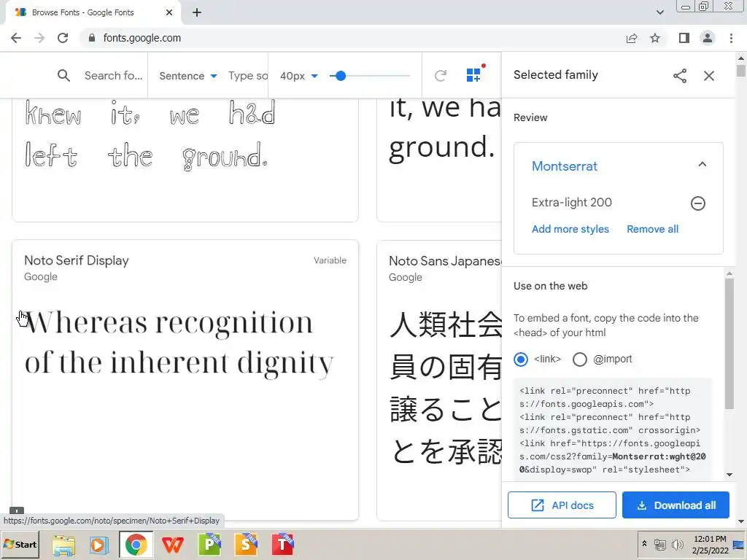The height and width of the screenshot is (560, 747).
Task: Click the taskbar clock 12:01 PM
Action: [x=711, y=539]
